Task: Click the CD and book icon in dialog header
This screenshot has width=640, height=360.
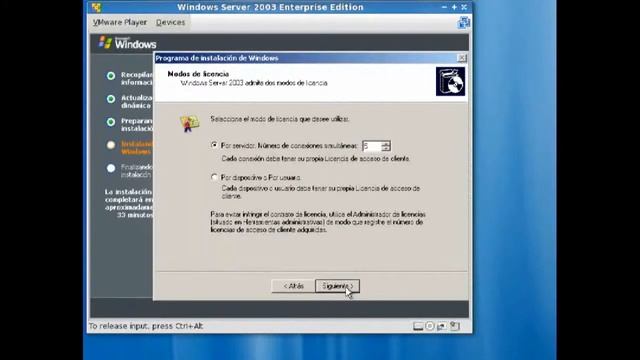Action: pyautogui.click(x=450, y=82)
